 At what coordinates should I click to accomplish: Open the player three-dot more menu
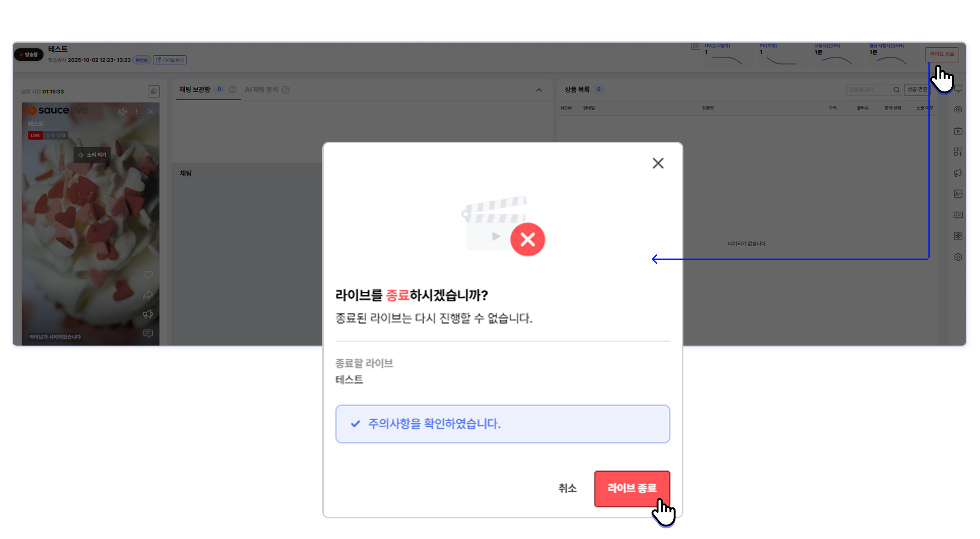pos(137,112)
